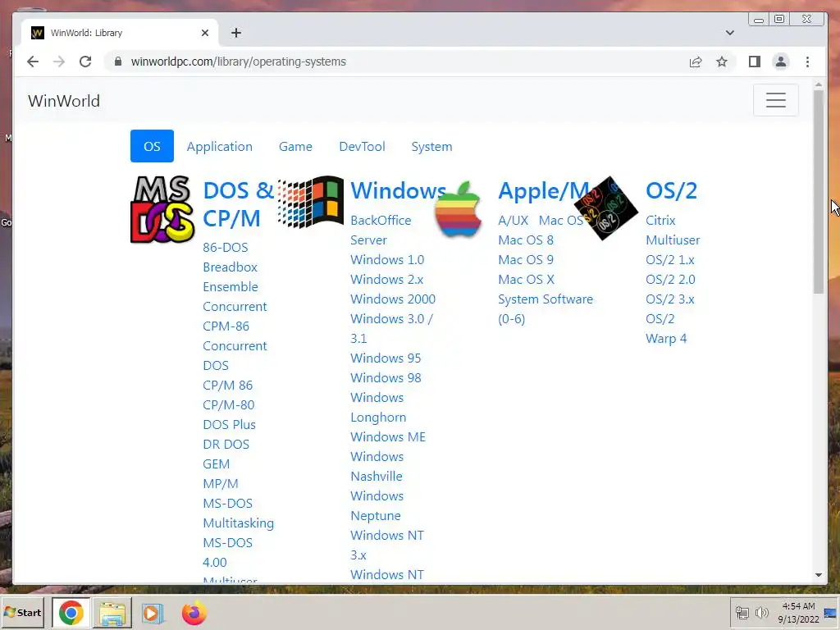Open the Mac OS 8 link
This screenshot has width=840, height=630.
pyautogui.click(x=526, y=240)
